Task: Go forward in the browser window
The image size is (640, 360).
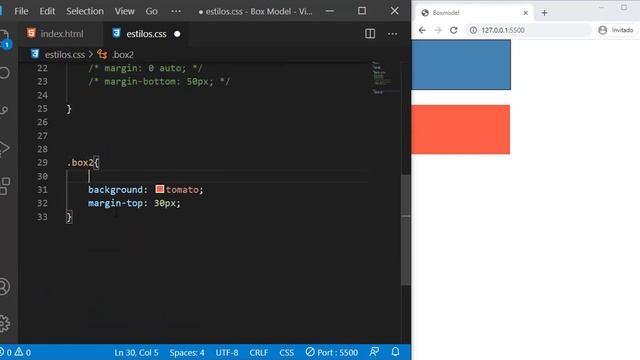Action: click(x=438, y=30)
